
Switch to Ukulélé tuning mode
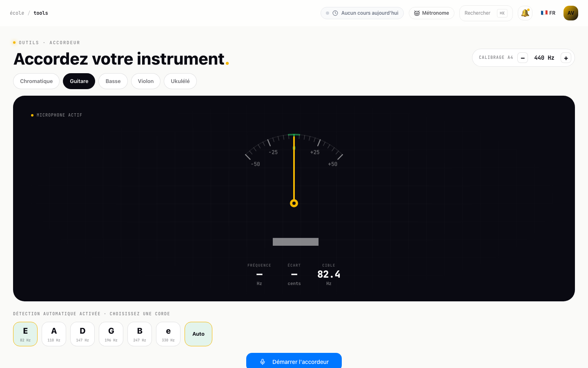coord(180,81)
